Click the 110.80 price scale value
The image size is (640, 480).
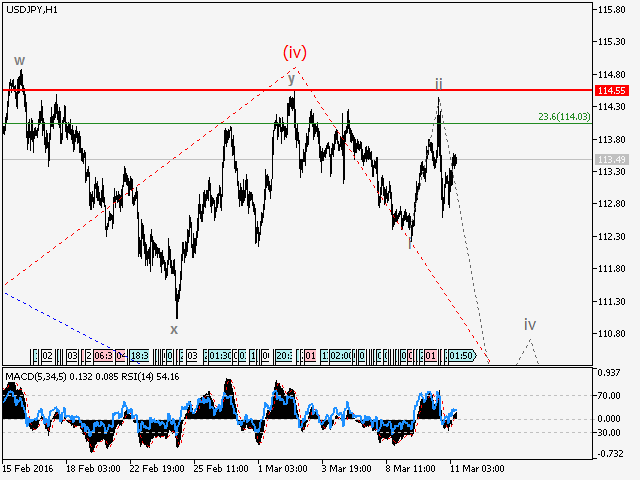611,333
